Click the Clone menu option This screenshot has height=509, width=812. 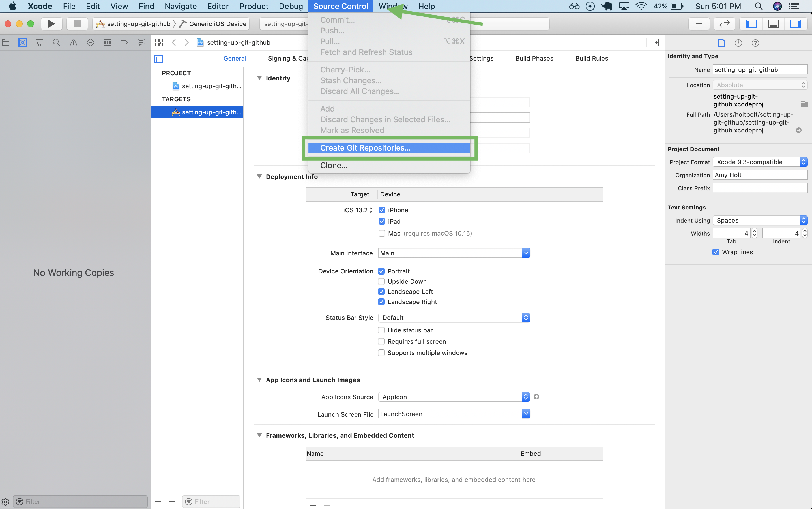(x=333, y=165)
